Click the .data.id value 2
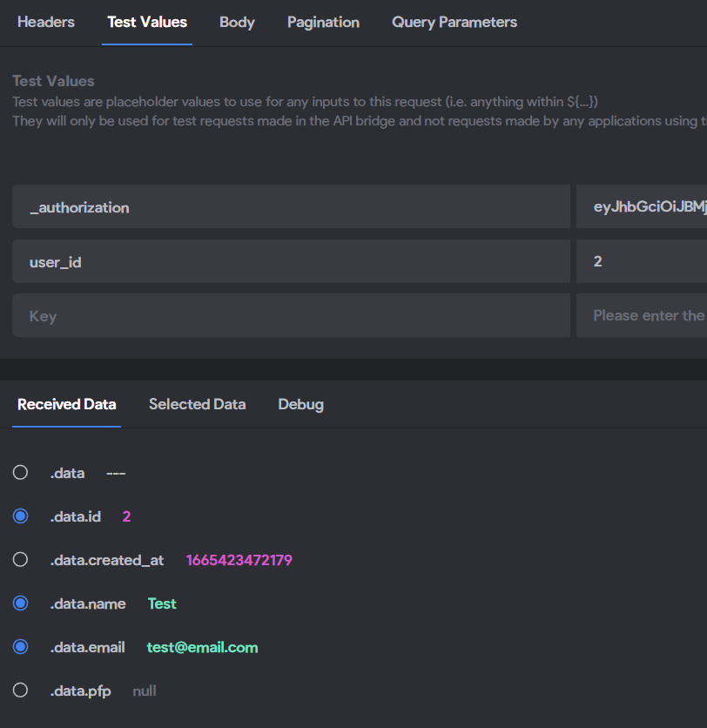Viewport: 707px width, 728px height. (x=126, y=516)
